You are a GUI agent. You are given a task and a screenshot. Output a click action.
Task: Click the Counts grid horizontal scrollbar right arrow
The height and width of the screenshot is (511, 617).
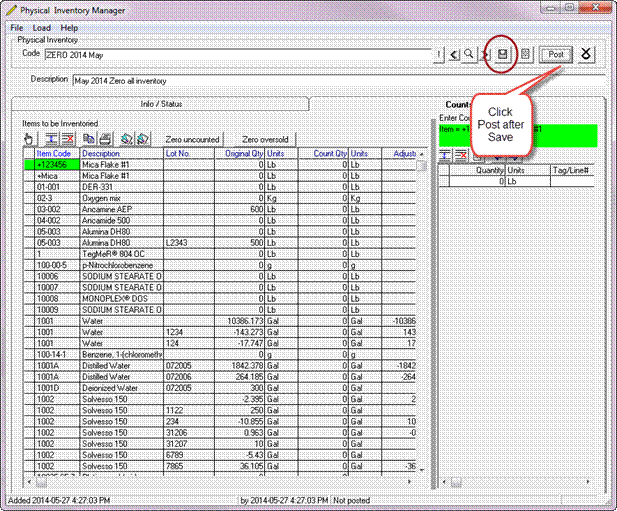[x=588, y=481]
